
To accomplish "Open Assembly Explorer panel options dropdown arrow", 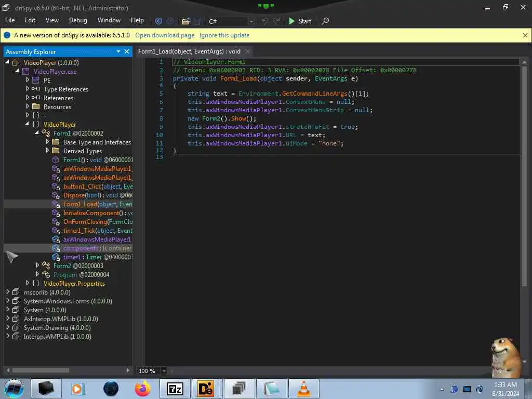I will pyautogui.click(x=118, y=51).
